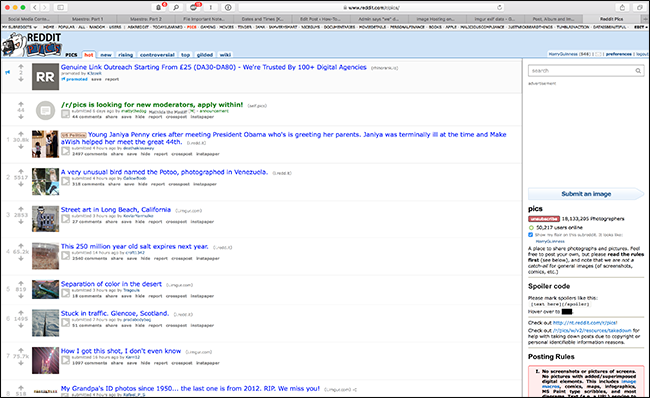This screenshot has width=650, height=398.
Task: Switch to the new tab
Action: click(106, 55)
